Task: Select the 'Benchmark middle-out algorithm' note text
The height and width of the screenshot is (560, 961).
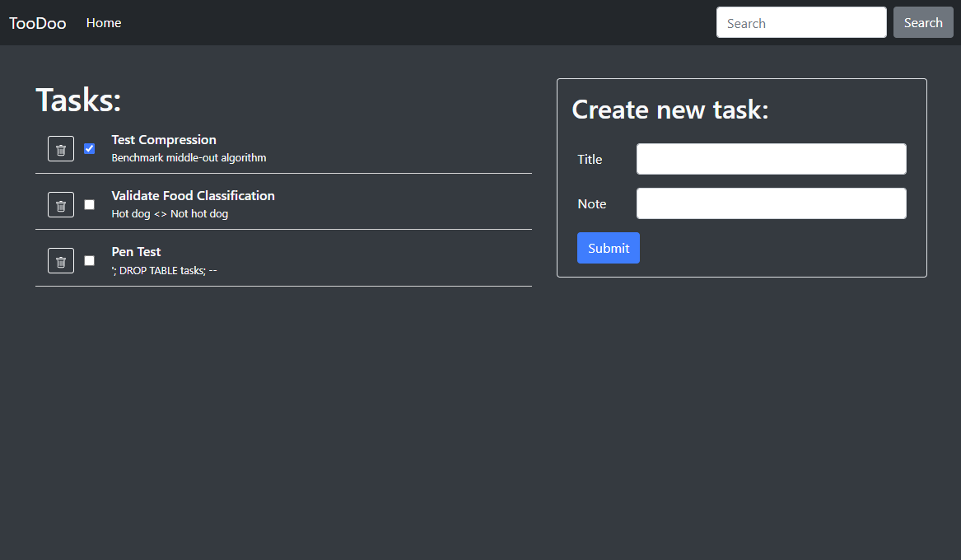Action: click(x=189, y=158)
